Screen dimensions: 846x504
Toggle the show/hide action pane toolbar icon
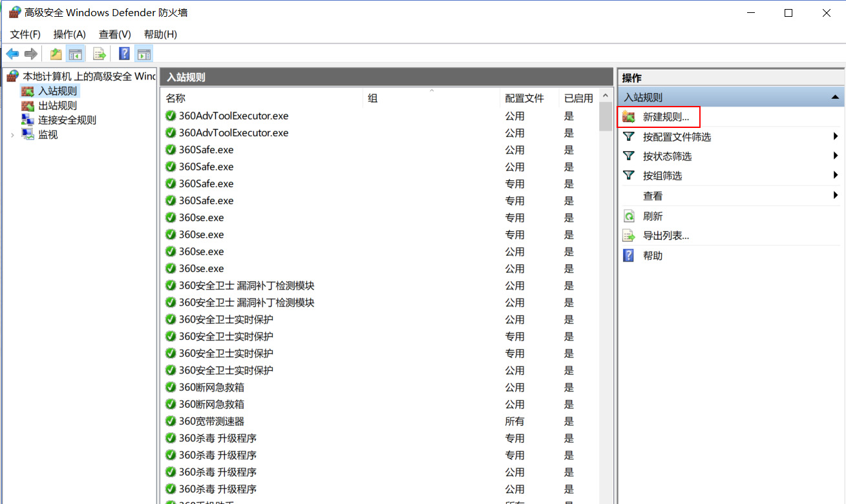coord(144,54)
